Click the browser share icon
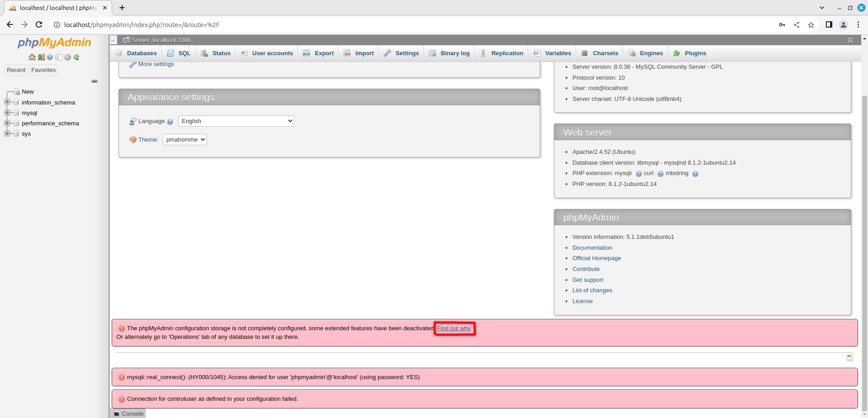 pos(797,25)
